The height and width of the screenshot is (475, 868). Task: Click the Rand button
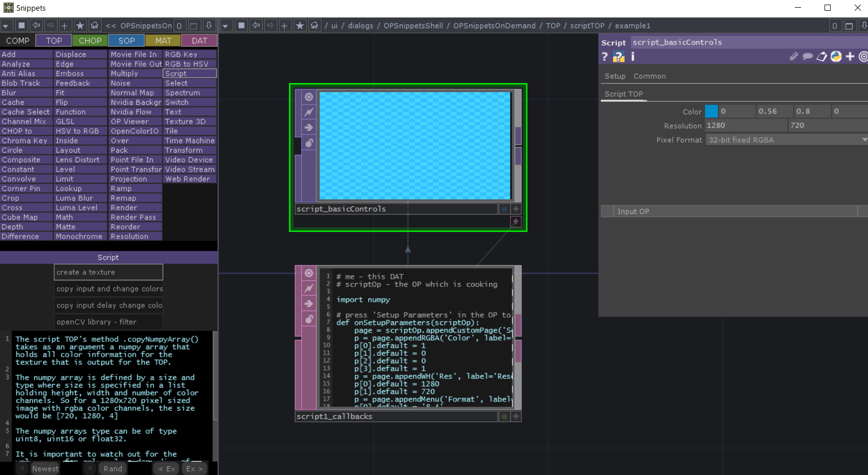(112, 468)
